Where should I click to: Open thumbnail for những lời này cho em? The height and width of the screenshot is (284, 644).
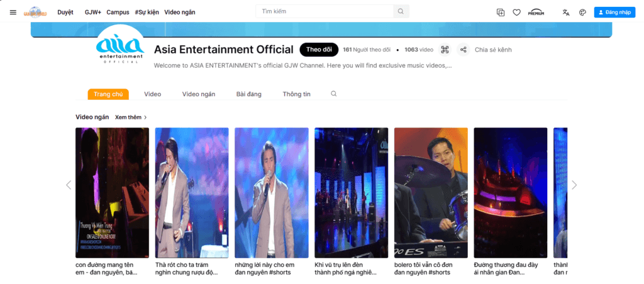click(272, 192)
